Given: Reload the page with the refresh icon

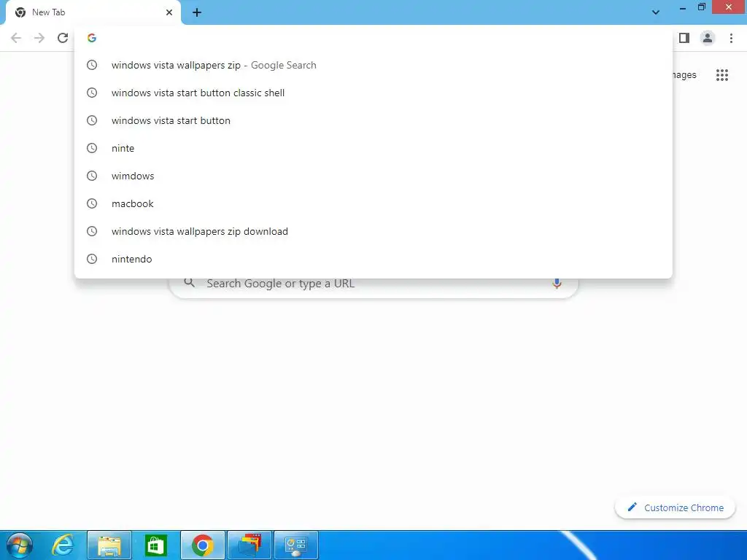Looking at the screenshot, I should point(63,38).
